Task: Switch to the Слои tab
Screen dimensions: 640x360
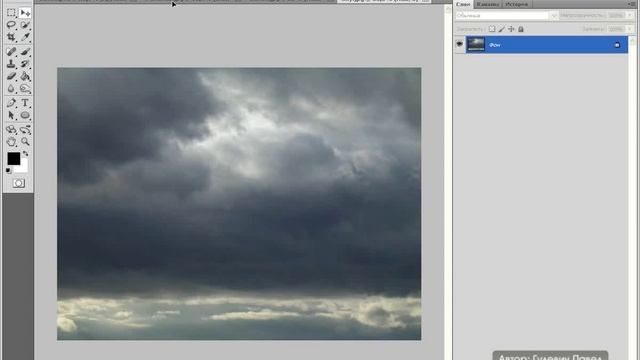Action: tap(463, 4)
